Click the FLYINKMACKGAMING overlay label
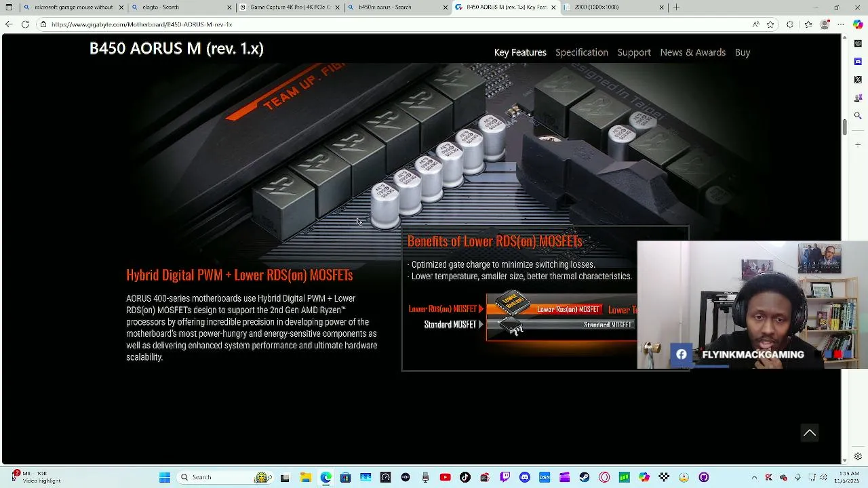868x488 pixels. pos(753,354)
